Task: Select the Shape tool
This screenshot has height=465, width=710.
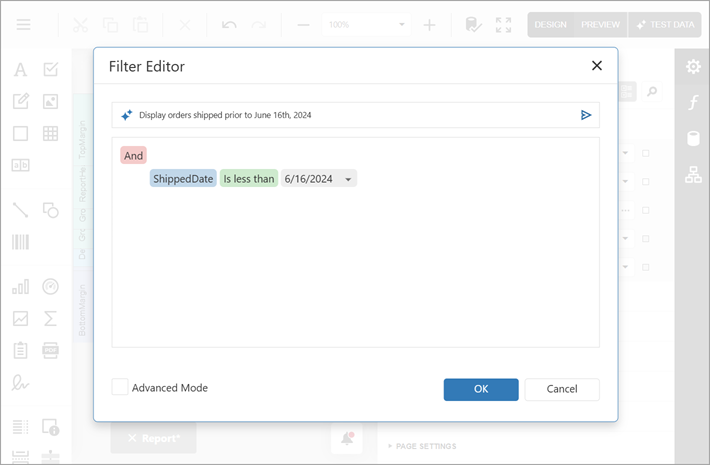Action: pyautogui.click(x=51, y=210)
